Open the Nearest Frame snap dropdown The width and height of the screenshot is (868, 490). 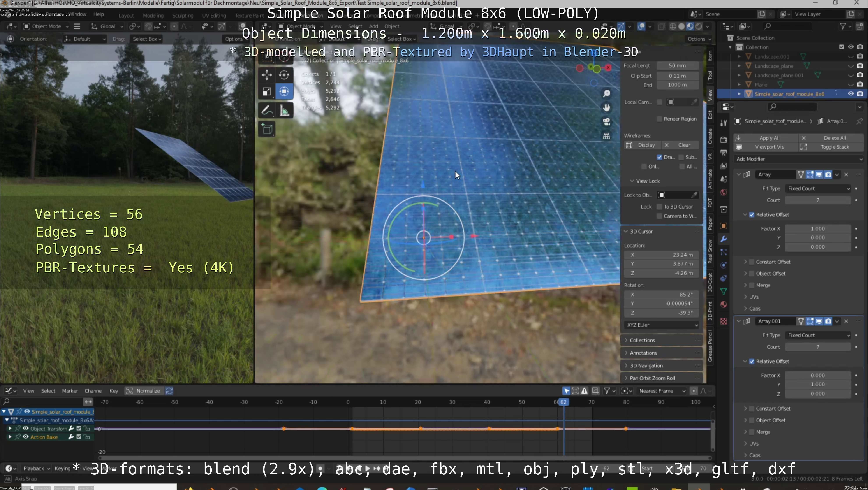(662, 391)
